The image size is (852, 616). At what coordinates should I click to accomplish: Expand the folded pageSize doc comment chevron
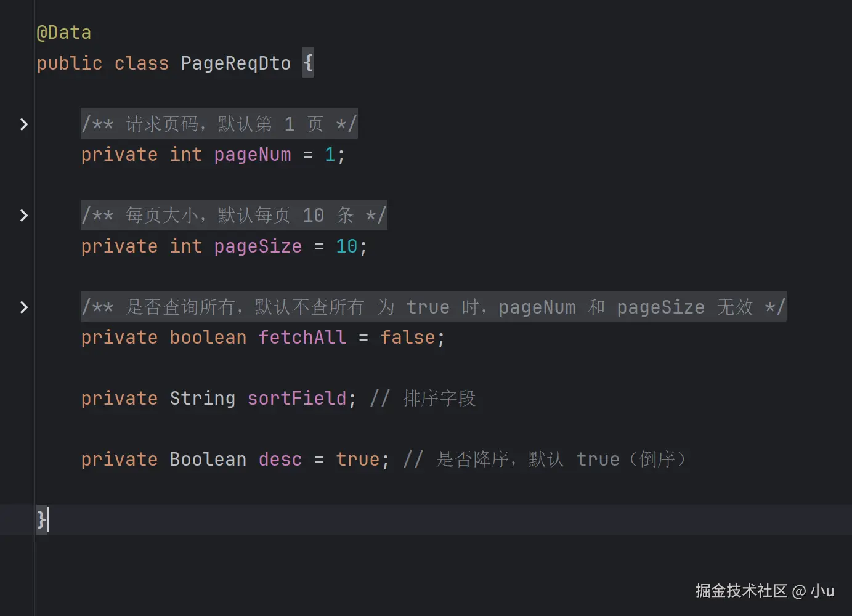(24, 216)
